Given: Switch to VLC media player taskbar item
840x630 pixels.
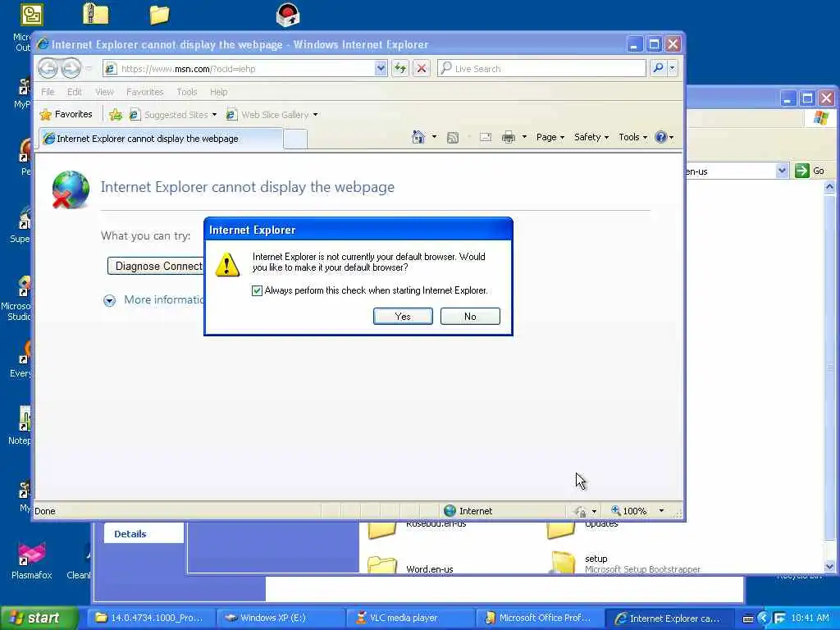Looking at the screenshot, I should click(x=410, y=618).
